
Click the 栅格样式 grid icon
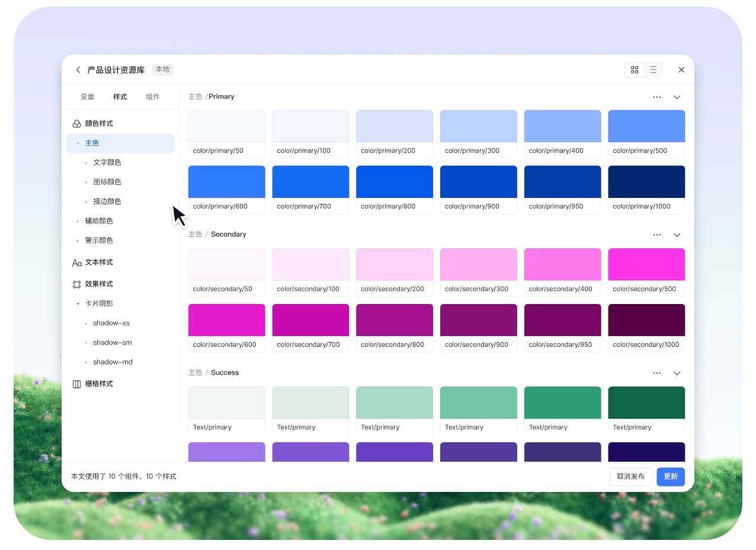[76, 384]
